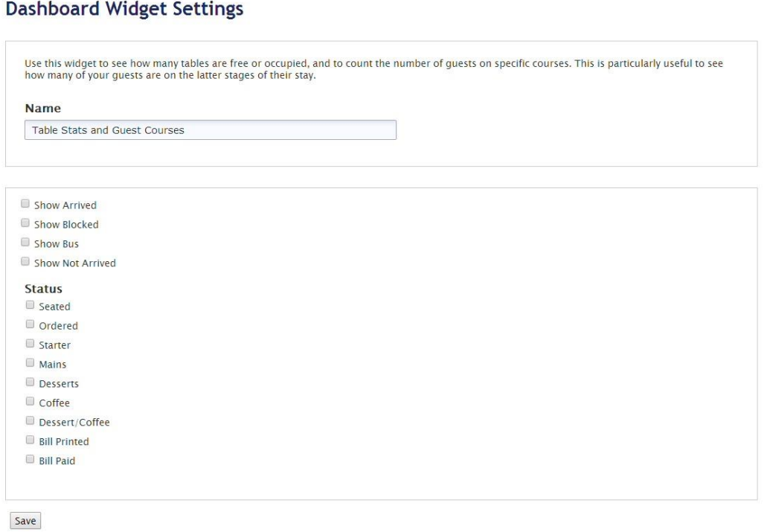Screen dimensions: 767x532
Task: Check the Dessert/Coffee checkbox
Action: pyautogui.click(x=30, y=421)
